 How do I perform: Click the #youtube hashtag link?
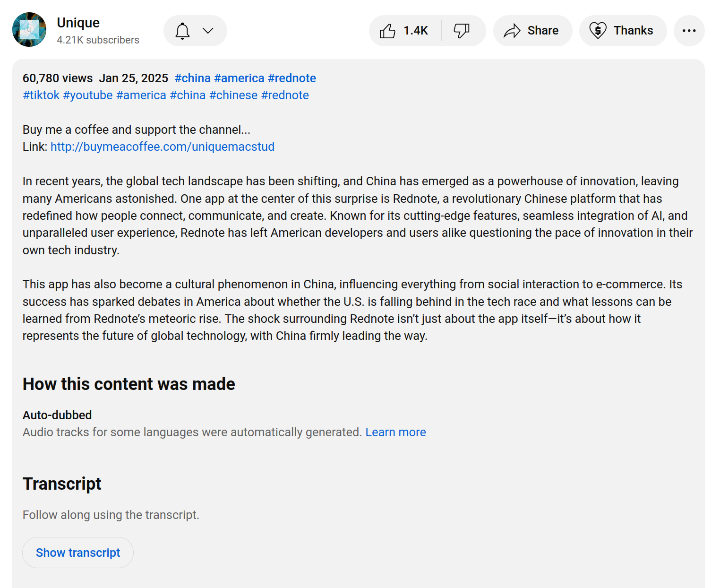(x=88, y=95)
